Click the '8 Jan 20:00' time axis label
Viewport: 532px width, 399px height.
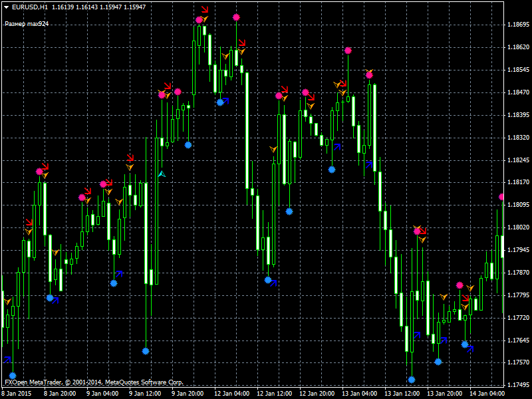click(60, 394)
